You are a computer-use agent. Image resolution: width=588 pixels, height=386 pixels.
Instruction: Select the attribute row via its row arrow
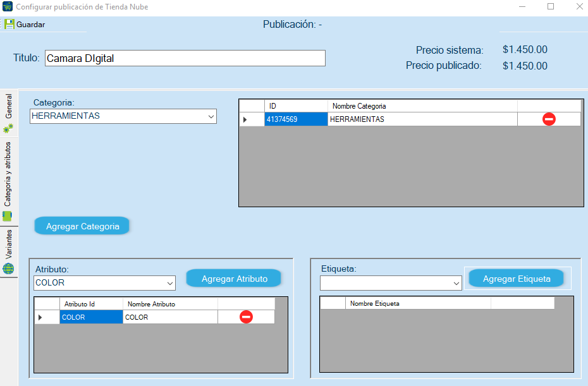tap(47, 317)
